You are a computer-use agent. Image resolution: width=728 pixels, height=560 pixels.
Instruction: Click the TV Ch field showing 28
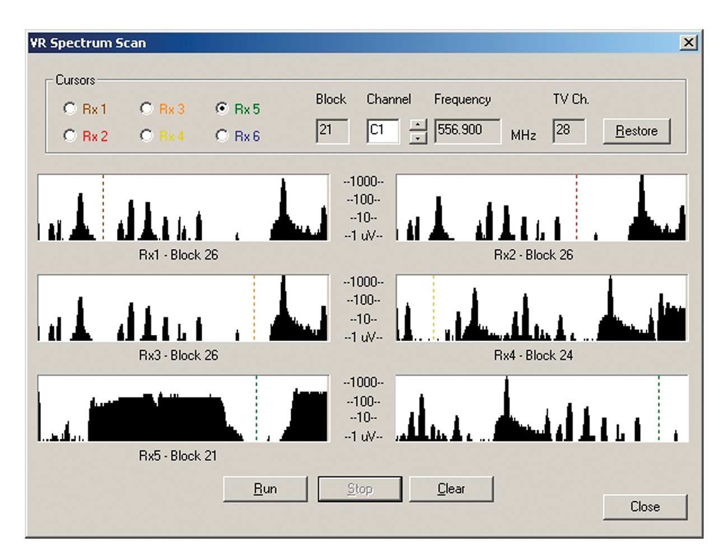click(x=568, y=130)
